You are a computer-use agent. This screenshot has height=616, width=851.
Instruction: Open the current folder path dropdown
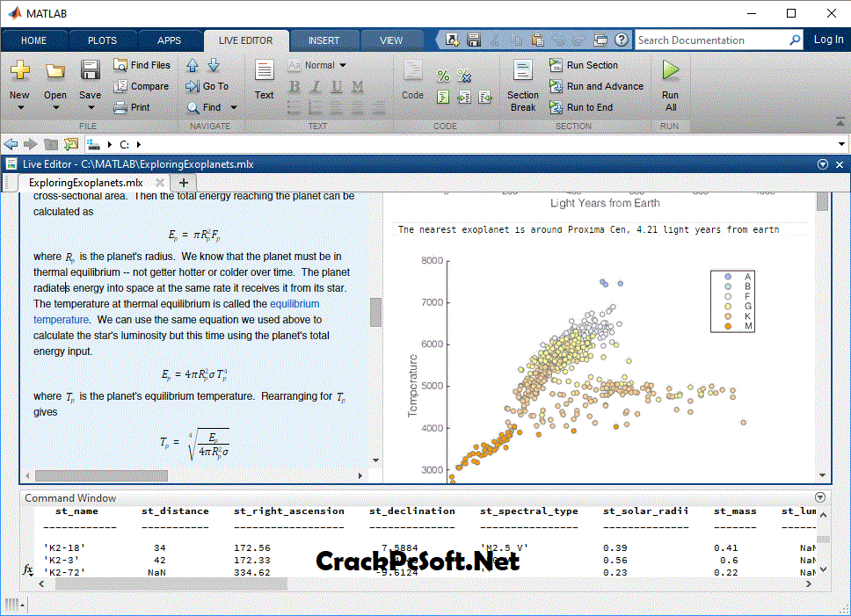(841, 144)
